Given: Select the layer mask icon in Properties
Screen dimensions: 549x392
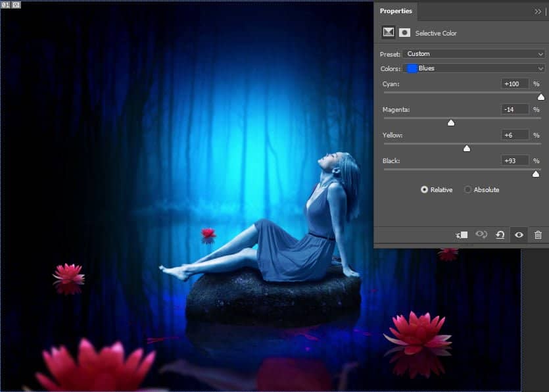Looking at the screenshot, I should pos(405,32).
